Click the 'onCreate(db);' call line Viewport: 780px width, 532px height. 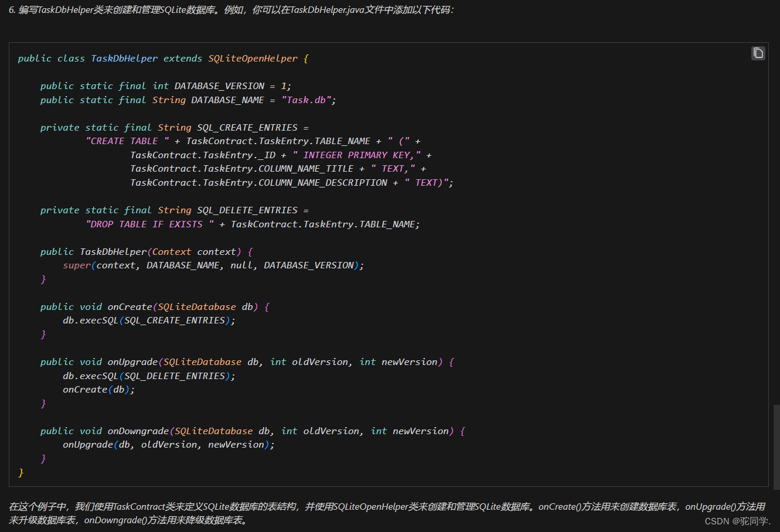(x=98, y=390)
